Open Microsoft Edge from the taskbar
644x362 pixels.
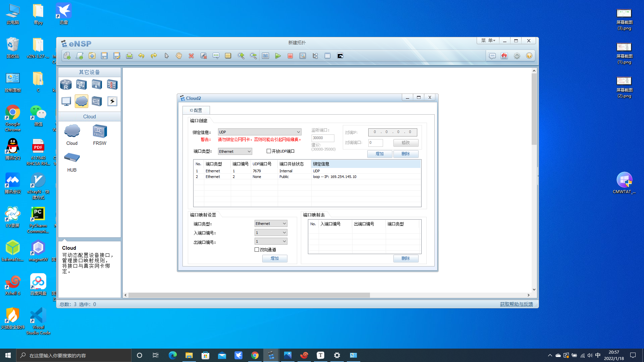[173, 355]
